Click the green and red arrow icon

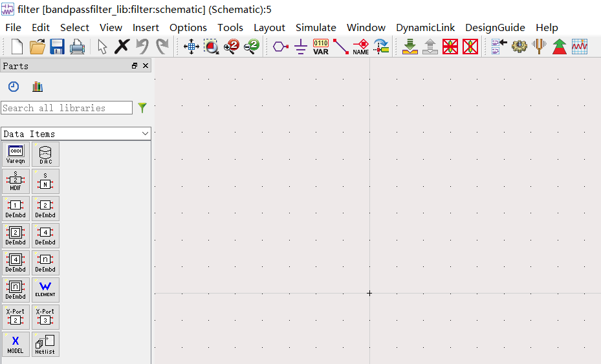coord(560,47)
